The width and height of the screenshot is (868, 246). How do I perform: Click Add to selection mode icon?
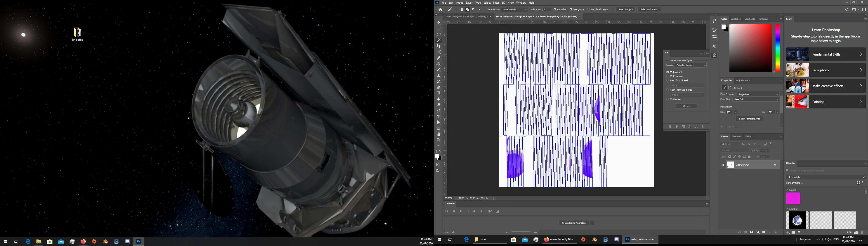468,10
